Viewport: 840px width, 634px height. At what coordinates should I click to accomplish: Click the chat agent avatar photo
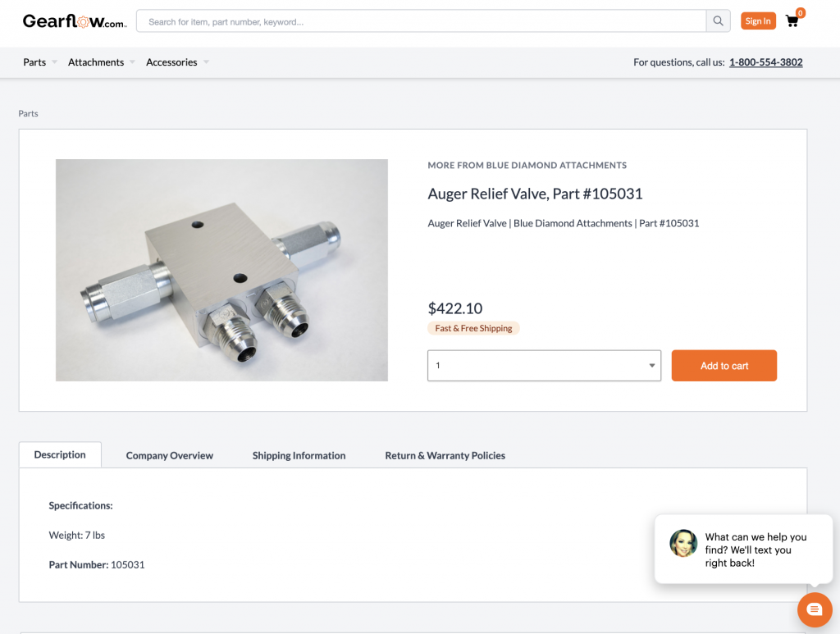click(683, 543)
